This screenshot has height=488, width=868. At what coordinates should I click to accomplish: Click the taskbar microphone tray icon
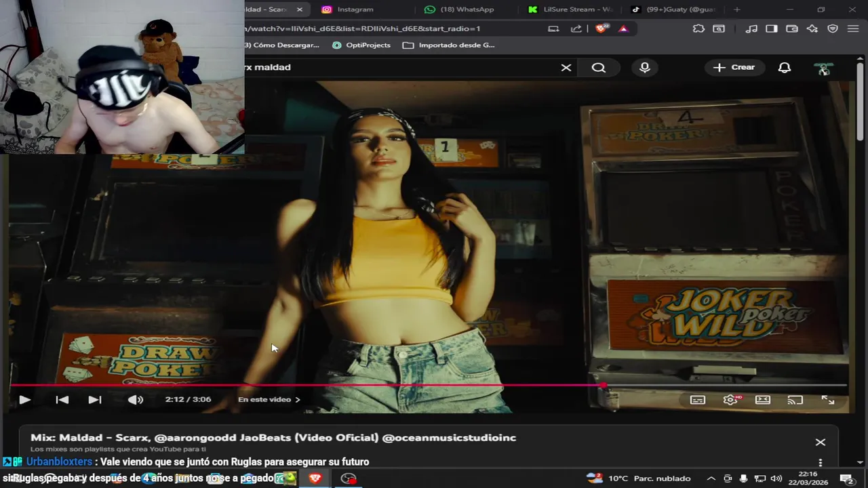(744, 479)
